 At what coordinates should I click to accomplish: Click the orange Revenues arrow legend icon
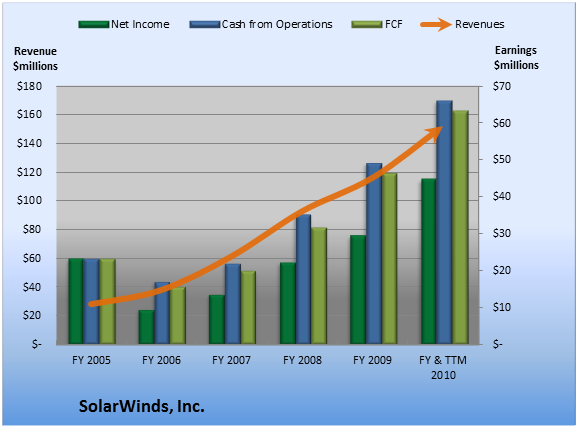coord(436,25)
